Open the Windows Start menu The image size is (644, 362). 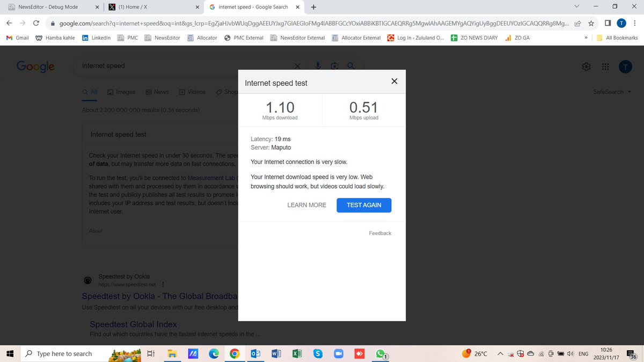point(9,353)
